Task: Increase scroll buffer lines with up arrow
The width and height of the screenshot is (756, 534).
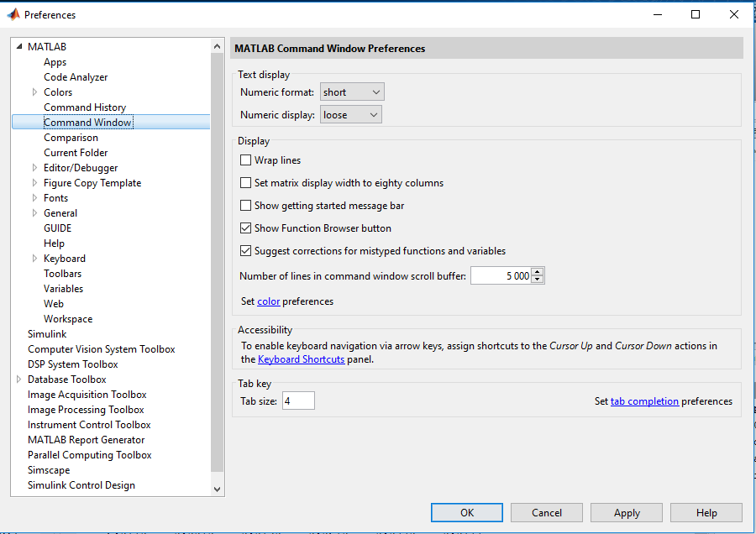Action: pos(538,272)
